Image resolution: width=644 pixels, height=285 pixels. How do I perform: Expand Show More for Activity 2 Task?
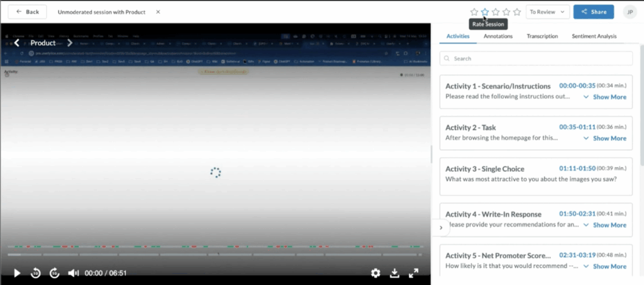(x=605, y=138)
